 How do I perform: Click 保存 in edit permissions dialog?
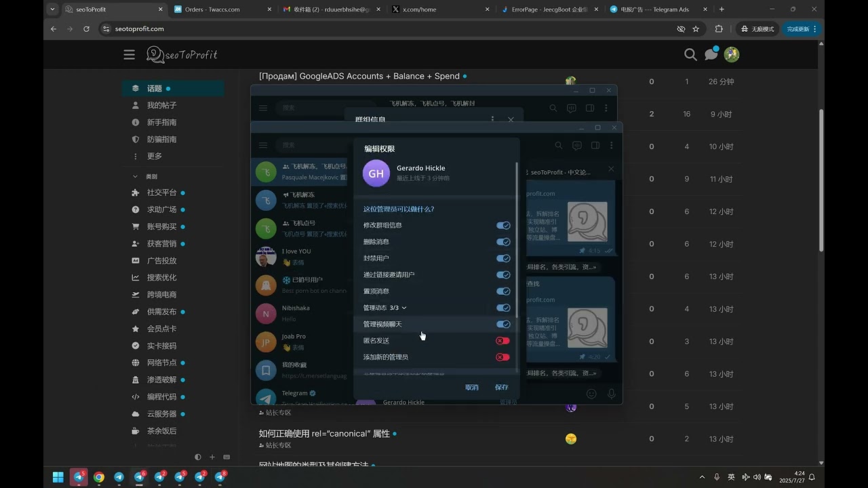[x=502, y=387]
